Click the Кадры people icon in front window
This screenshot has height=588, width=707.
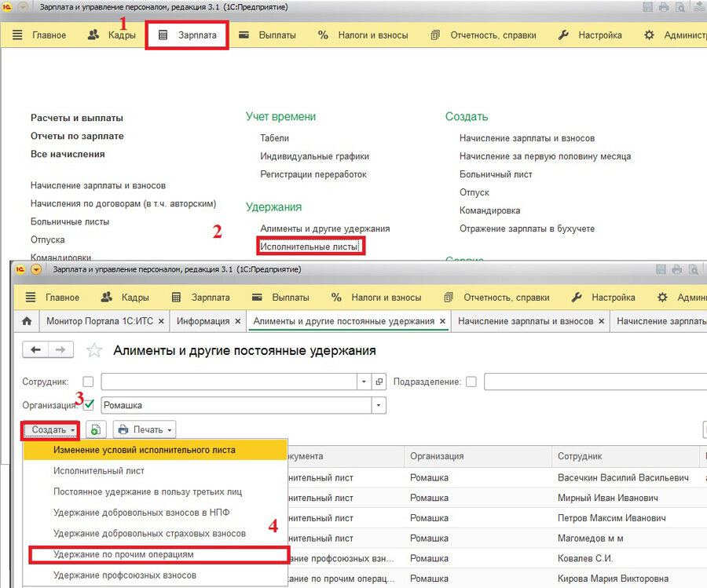click(106, 297)
